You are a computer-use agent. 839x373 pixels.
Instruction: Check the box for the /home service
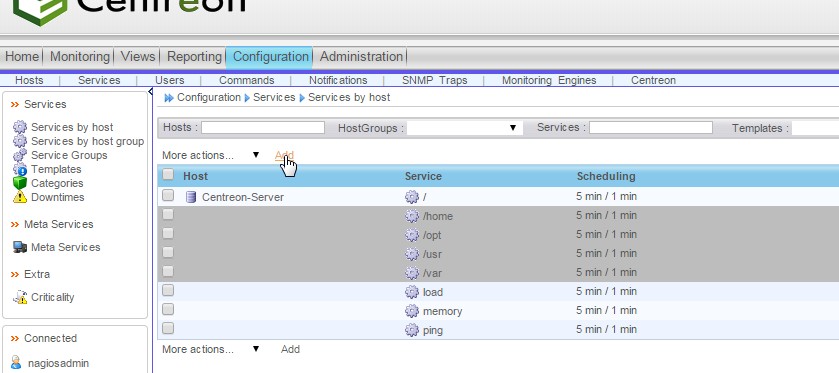(x=168, y=215)
